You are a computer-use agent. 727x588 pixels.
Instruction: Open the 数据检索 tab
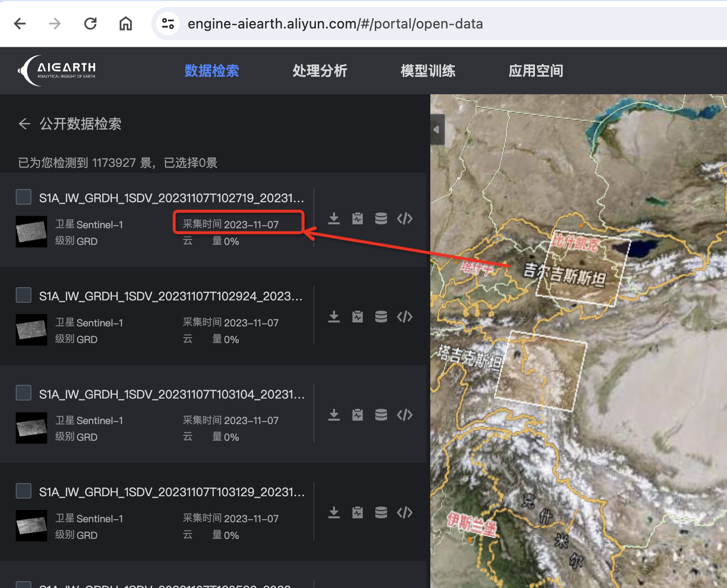pos(212,71)
